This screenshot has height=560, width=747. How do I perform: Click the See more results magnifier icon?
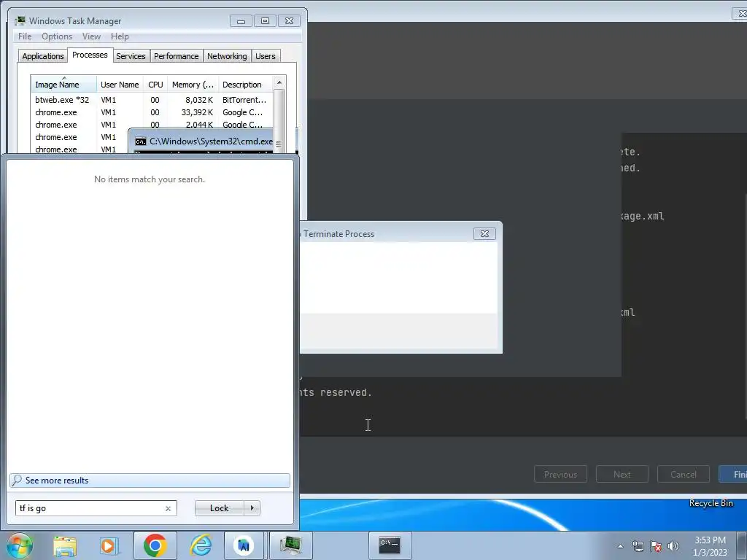(x=17, y=480)
